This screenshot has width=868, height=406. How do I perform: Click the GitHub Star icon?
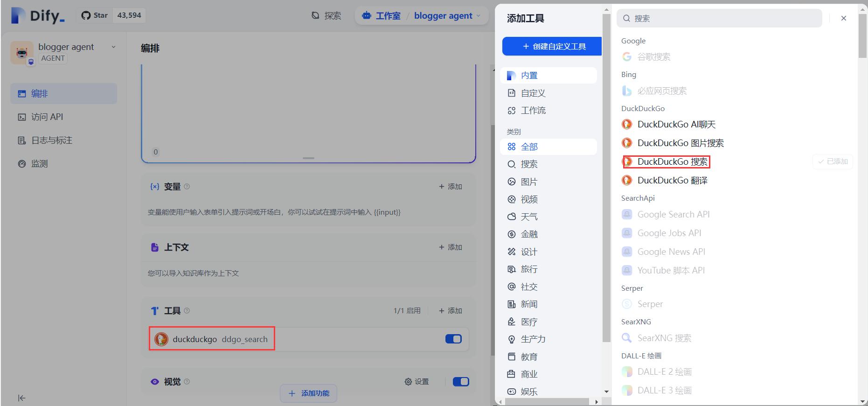coord(86,15)
